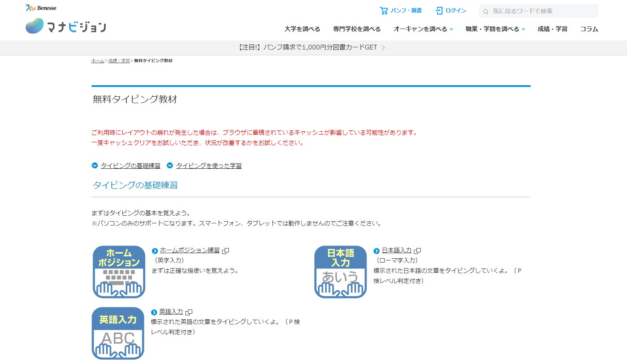This screenshot has height=364, width=627.
Task: Jump to タイピングを使った学習 anchor link
Action: (209, 166)
